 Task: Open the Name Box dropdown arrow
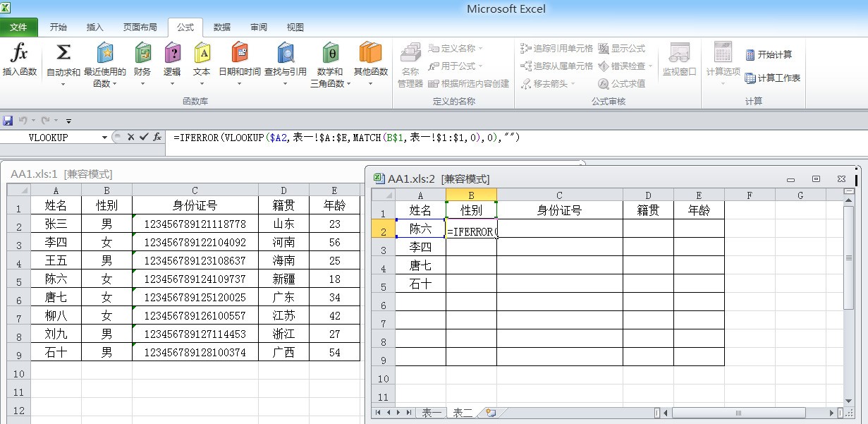click(x=105, y=138)
